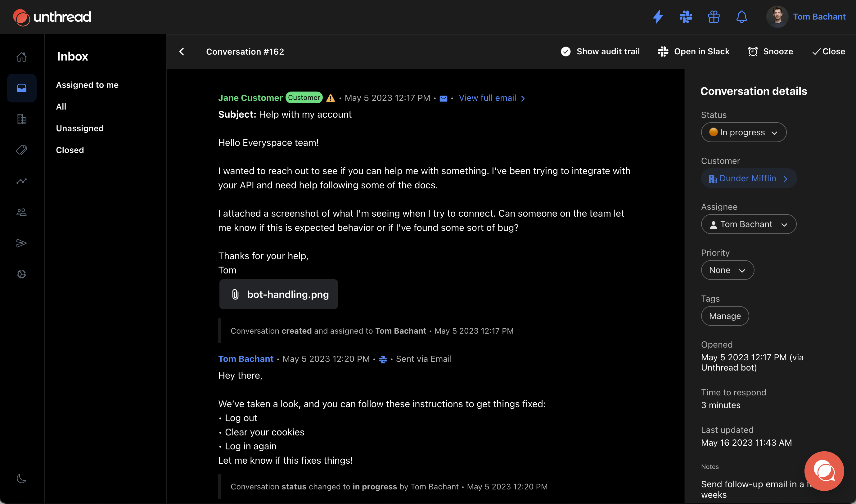Open Dunder Mifflin customer link
The width and height of the screenshot is (856, 504).
coord(749,178)
